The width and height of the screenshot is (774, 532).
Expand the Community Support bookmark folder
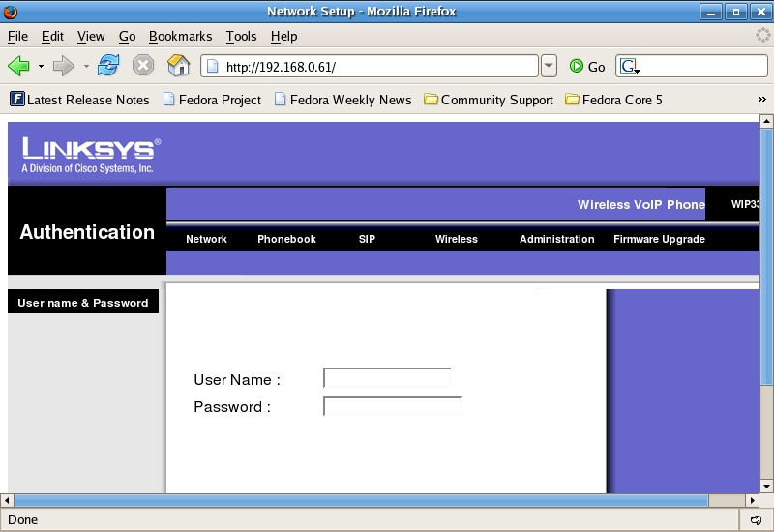point(489,100)
